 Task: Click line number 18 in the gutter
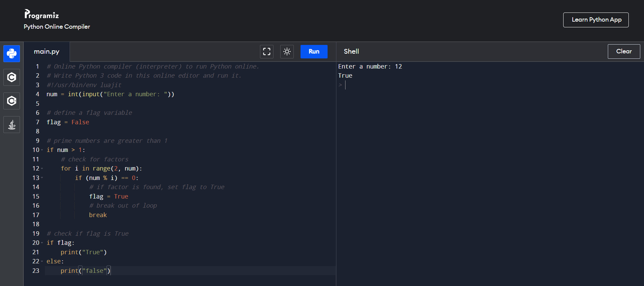click(x=36, y=224)
